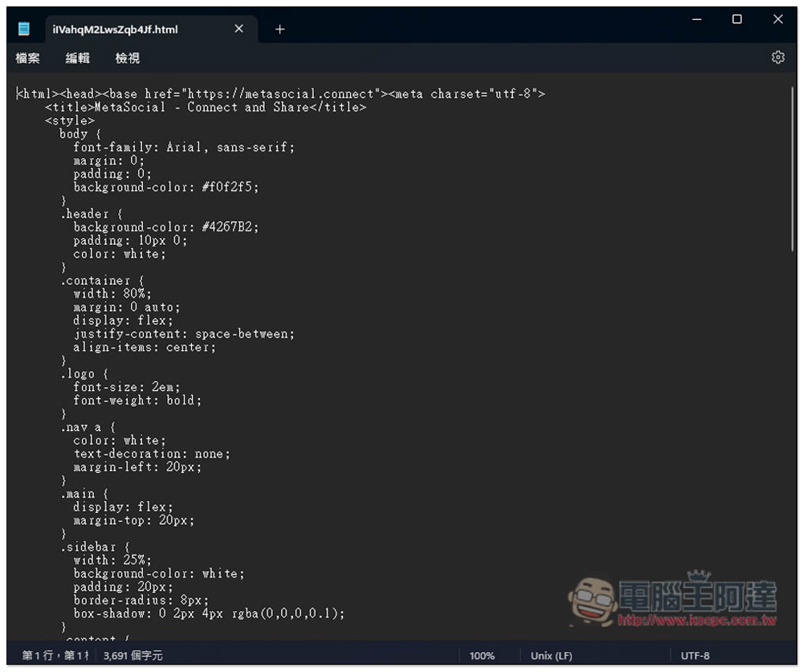Click in the .sidebar box-shadow line
This screenshot has width=803, height=672.
tap(209, 613)
